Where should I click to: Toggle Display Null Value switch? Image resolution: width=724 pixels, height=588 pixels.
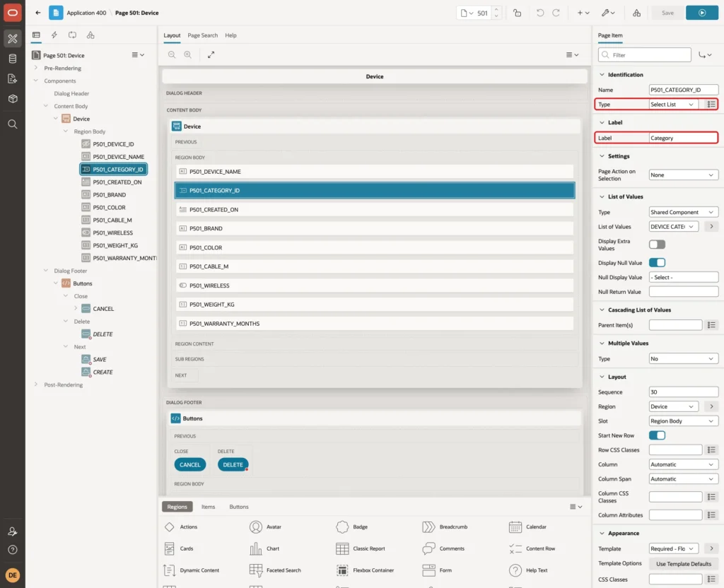tap(657, 263)
